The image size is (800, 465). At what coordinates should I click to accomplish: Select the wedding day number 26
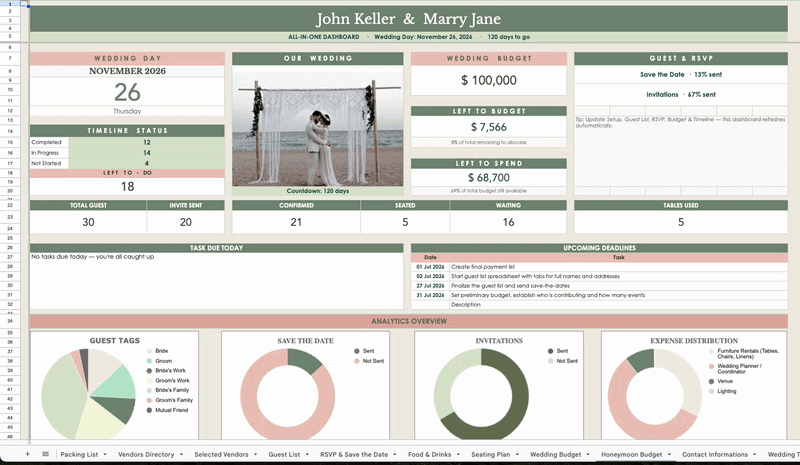click(x=127, y=92)
